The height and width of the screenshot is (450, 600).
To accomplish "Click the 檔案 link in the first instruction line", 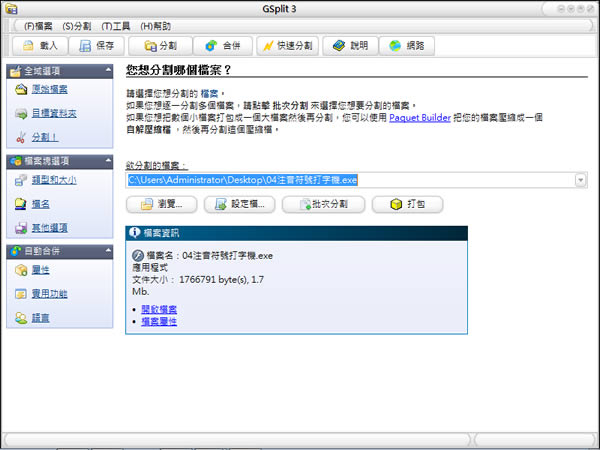I will click(209, 93).
